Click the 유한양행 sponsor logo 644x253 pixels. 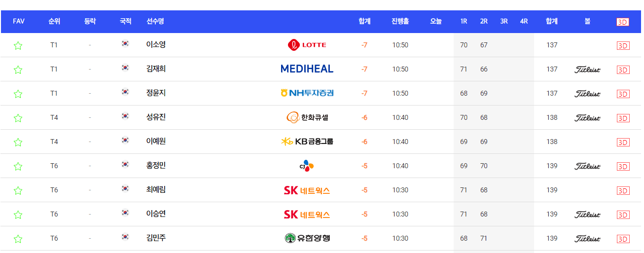pyautogui.click(x=307, y=238)
